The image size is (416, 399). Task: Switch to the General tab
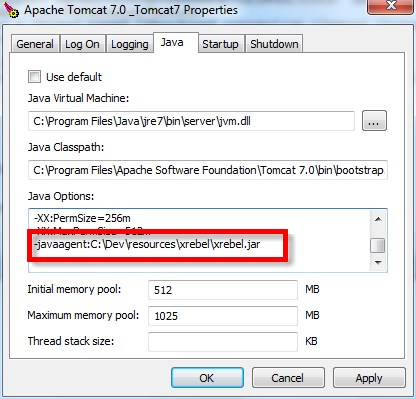coord(35,44)
